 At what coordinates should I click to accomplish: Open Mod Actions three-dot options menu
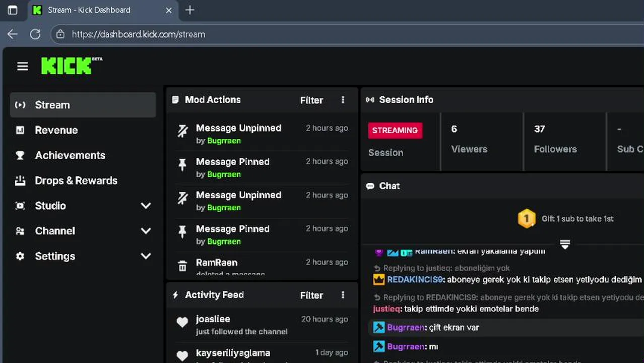343,100
